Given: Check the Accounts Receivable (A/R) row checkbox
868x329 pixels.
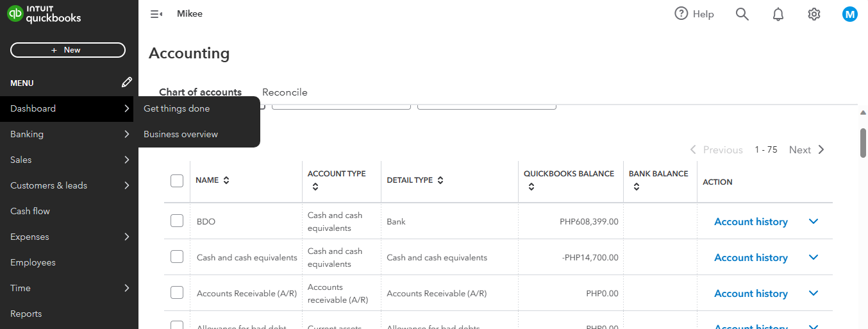Looking at the screenshot, I should point(177,292).
